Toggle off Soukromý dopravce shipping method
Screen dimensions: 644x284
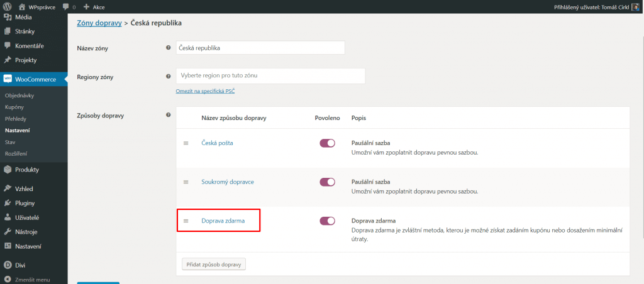[x=327, y=182]
